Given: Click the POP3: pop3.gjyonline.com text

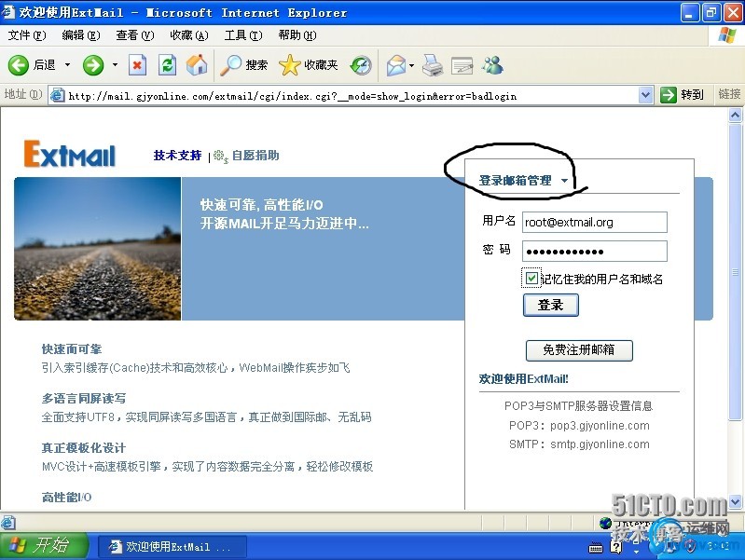Looking at the screenshot, I should pos(579,425).
